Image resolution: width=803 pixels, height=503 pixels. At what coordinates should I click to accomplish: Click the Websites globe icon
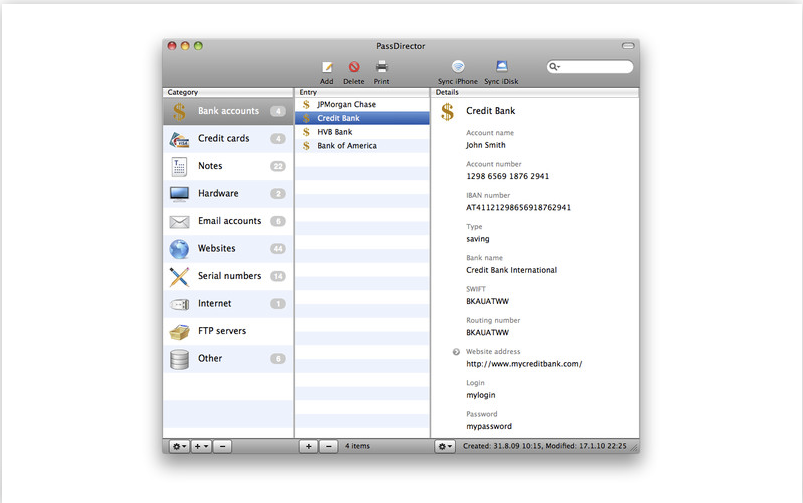[x=179, y=249]
